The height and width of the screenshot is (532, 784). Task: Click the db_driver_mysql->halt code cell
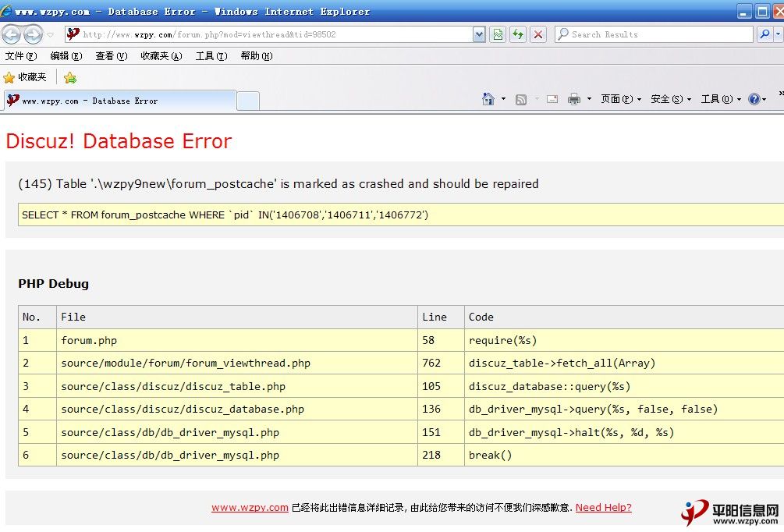(624, 432)
